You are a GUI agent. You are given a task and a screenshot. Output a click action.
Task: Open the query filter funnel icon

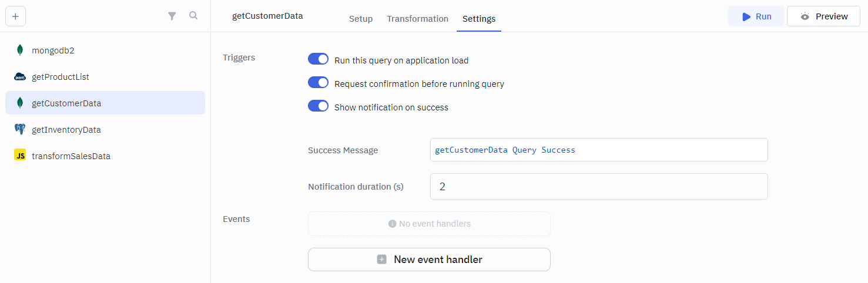point(172,16)
